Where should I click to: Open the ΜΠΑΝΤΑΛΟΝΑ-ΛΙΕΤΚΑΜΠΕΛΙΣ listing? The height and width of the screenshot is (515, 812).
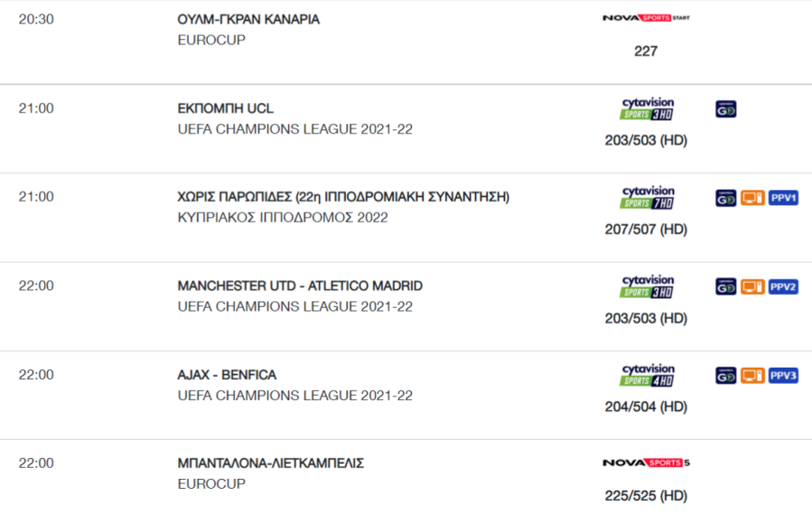pos(271,463)
